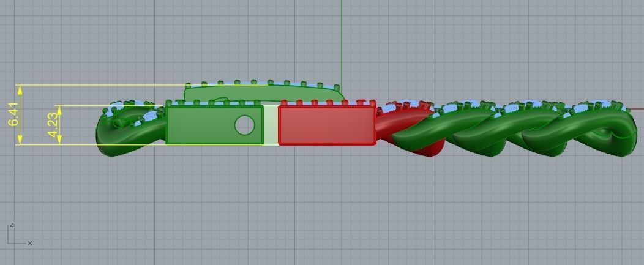Screen dimensions: 644x265
Task: Click the circular hole in the green block
Action: coord(244,125)
